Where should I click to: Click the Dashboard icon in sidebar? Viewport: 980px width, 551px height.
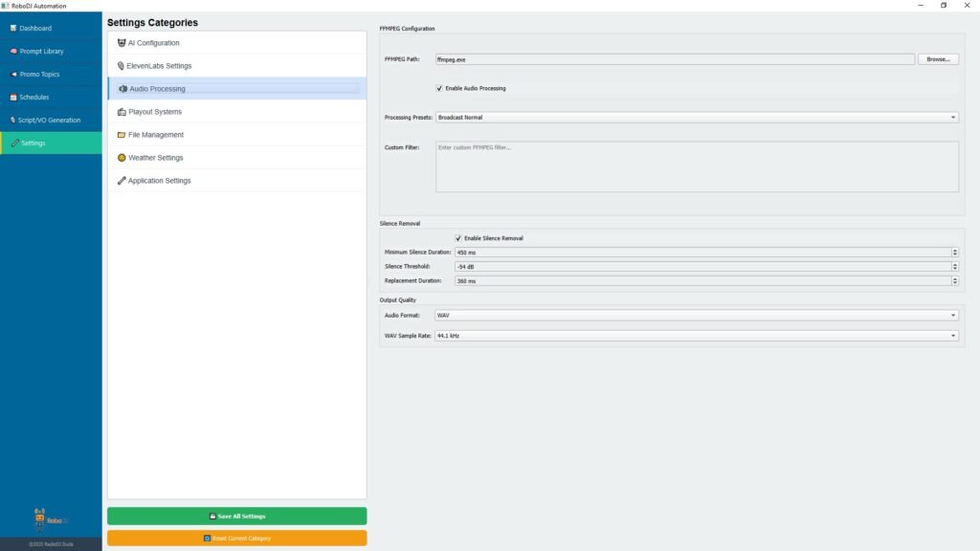coord(13,29)
